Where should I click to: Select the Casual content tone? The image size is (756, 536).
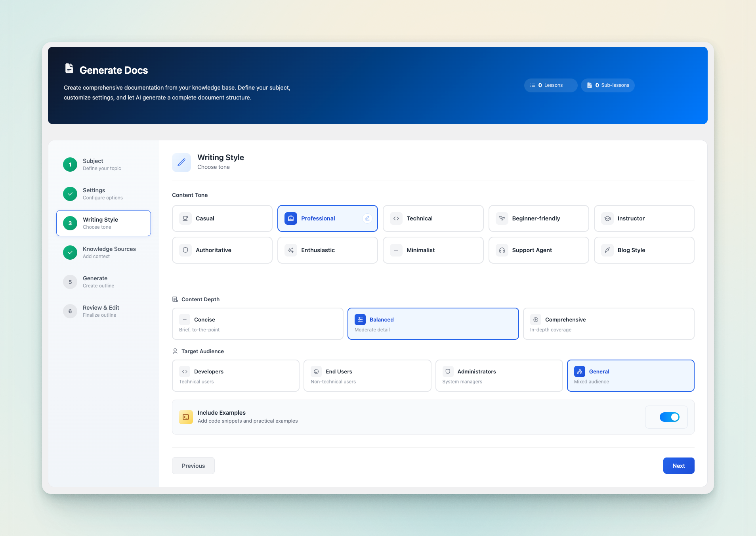point(222,218)
